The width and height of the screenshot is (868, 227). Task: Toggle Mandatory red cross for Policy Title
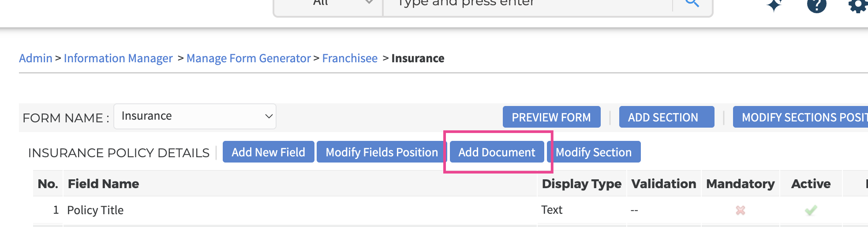741,210
